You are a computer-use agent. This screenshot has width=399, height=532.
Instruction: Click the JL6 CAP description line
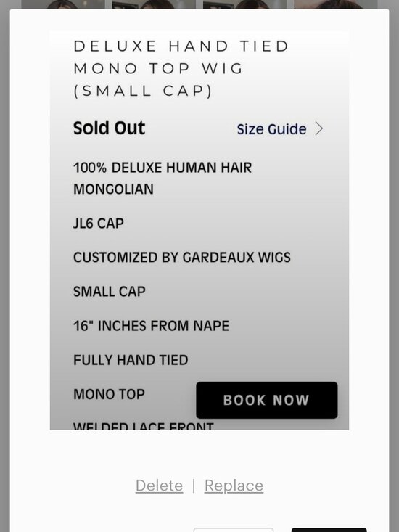pyautogui.click(x=99, y=224)
